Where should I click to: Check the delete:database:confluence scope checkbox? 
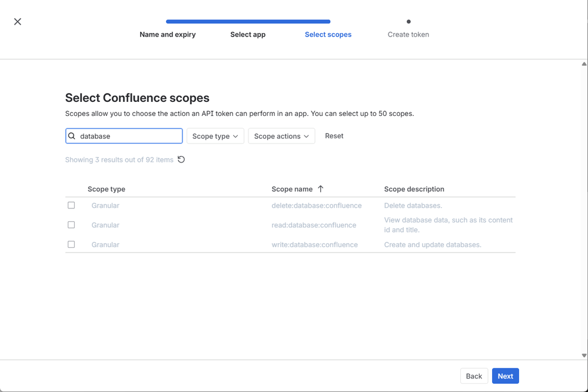click(71, 205)
